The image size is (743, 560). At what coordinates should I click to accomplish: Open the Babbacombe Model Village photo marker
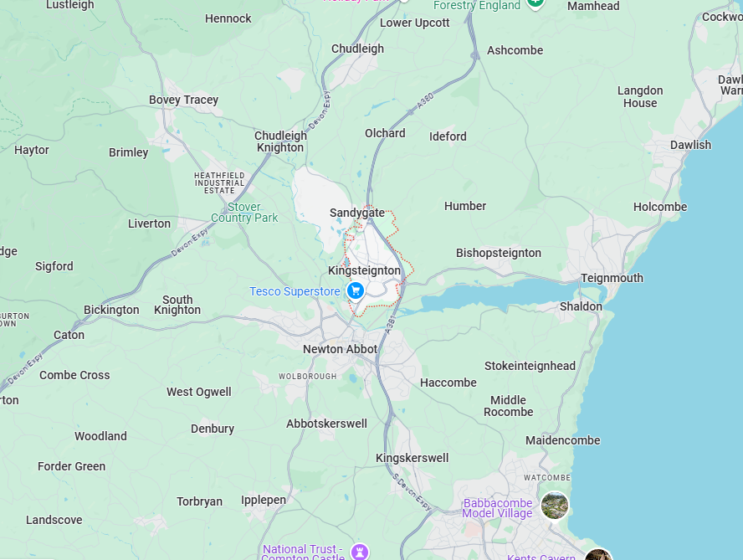[x=555, y=506]
